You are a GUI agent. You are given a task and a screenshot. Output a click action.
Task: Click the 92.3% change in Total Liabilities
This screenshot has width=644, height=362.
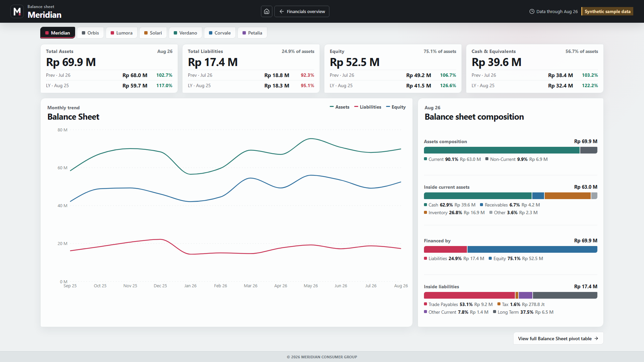[x=308, y=75]
